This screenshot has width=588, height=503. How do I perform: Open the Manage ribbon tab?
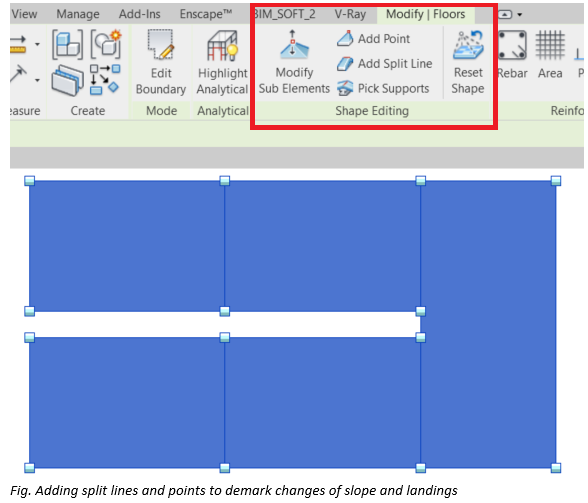click(78, 14)
